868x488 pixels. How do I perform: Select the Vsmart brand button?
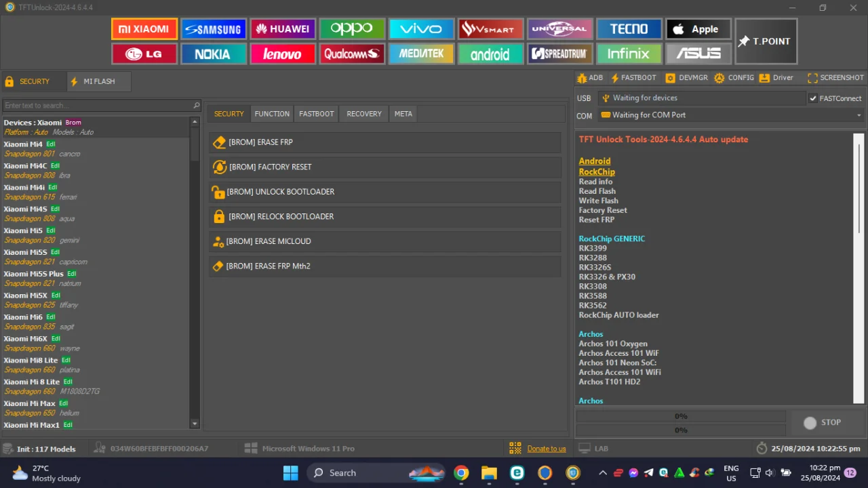point(491,29)
